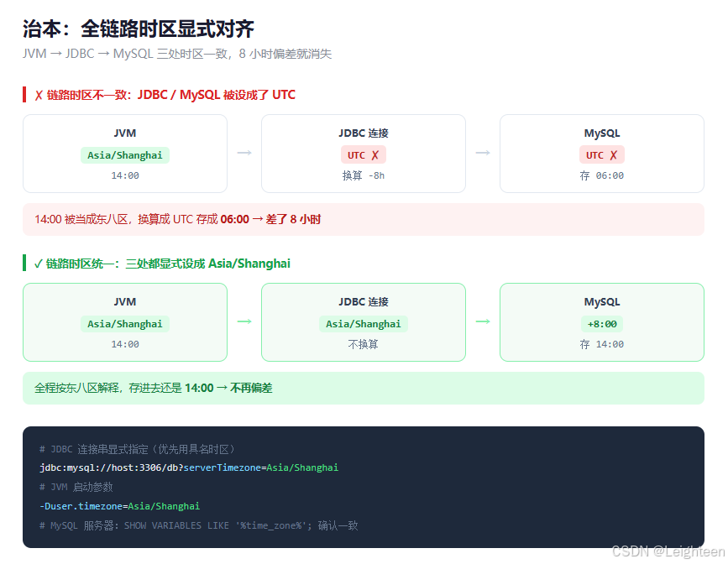This screenshot has width=728, height=564.
Task: Click code comment # JVM 启动参数
Action: pos(76,487)
